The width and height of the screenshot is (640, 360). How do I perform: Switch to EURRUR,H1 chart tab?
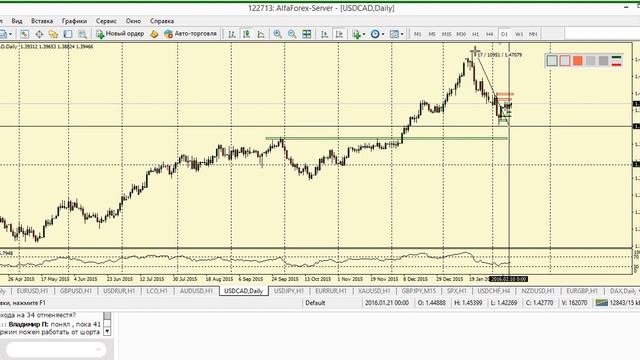coord(331,291)
